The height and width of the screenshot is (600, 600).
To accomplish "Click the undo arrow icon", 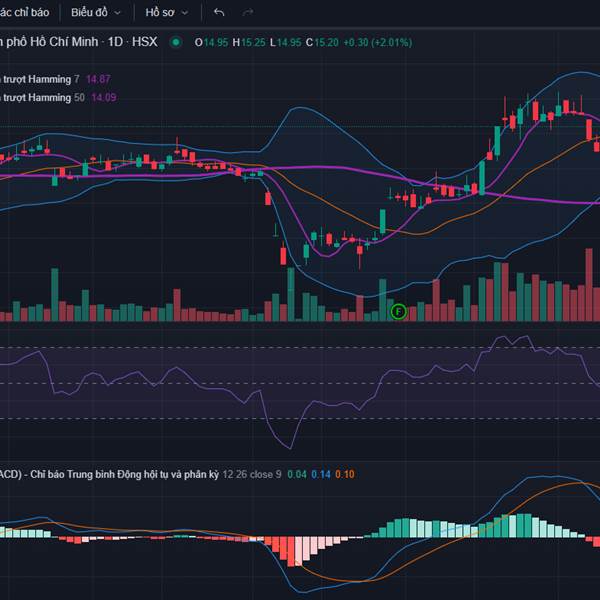I will (219, 13).
